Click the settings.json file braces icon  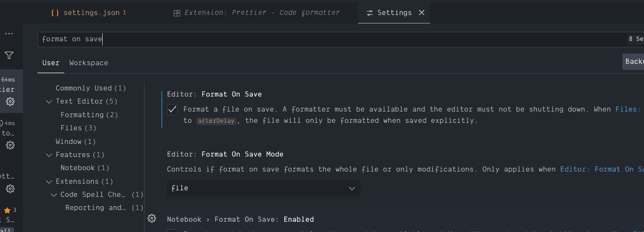pos(55,13)
